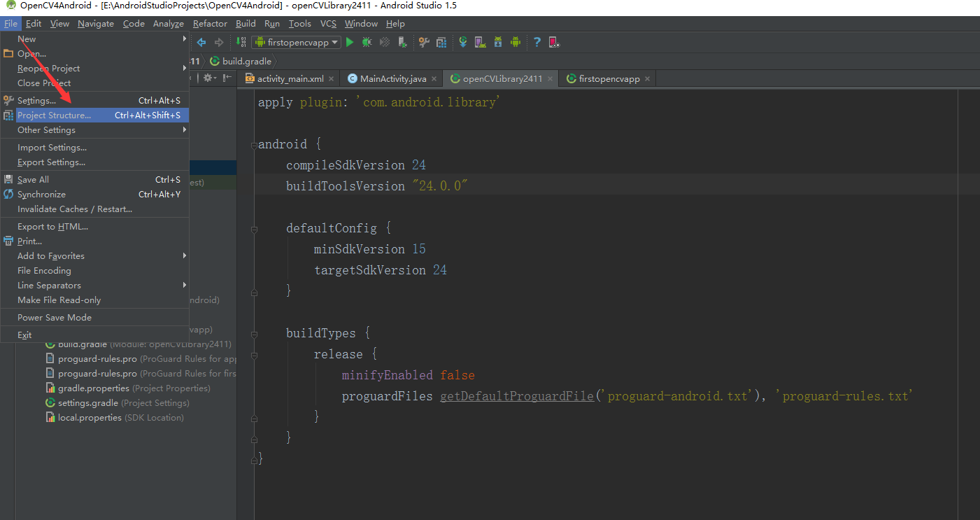Screen dimensions: 980x520
Task: Open the Edit menu
Action: pyautogui.click(x=34, y=23)
